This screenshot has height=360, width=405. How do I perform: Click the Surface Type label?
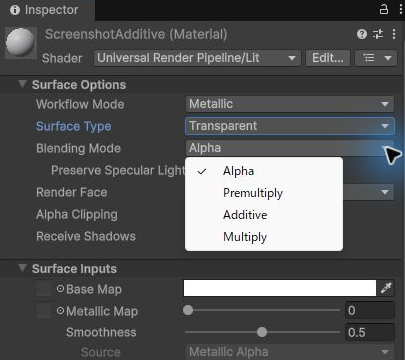coord(74,126)
